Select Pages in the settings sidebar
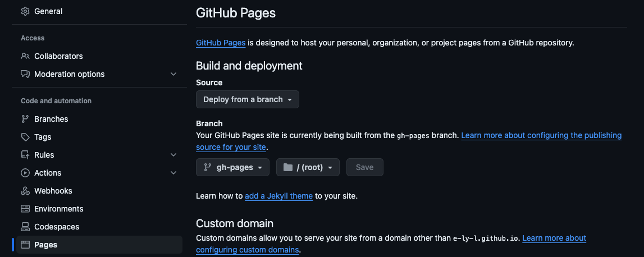The image size is (644, 257). coord(46,245)
